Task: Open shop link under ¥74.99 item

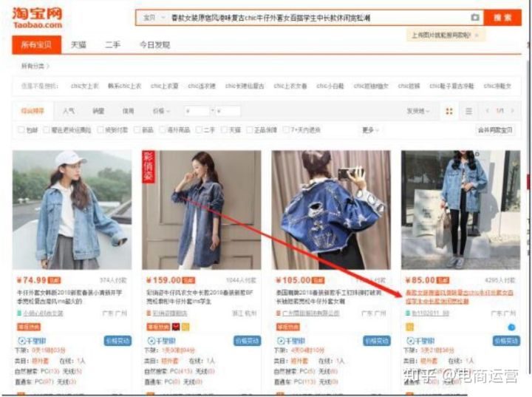Action: coord(43,313)
